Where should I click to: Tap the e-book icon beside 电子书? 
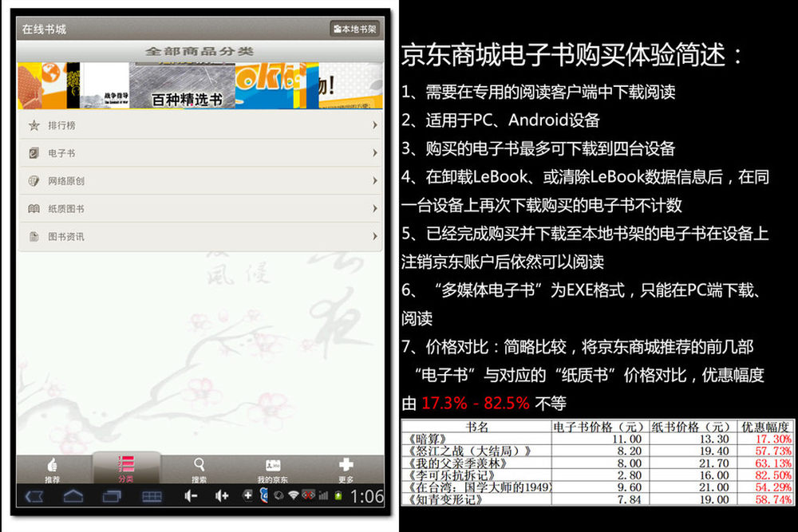(34, 153)
